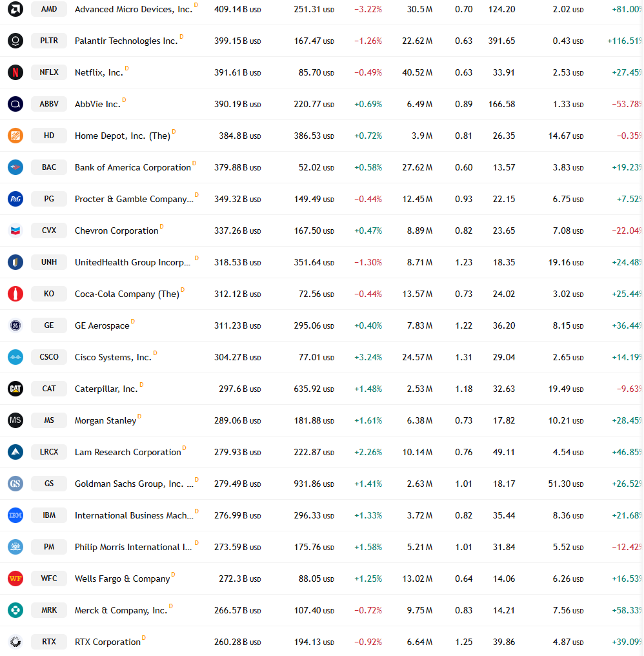The width and height of the screenshot is (644, 656).
Task: Open the NFLX ticker badge
Action: (49, 72)
